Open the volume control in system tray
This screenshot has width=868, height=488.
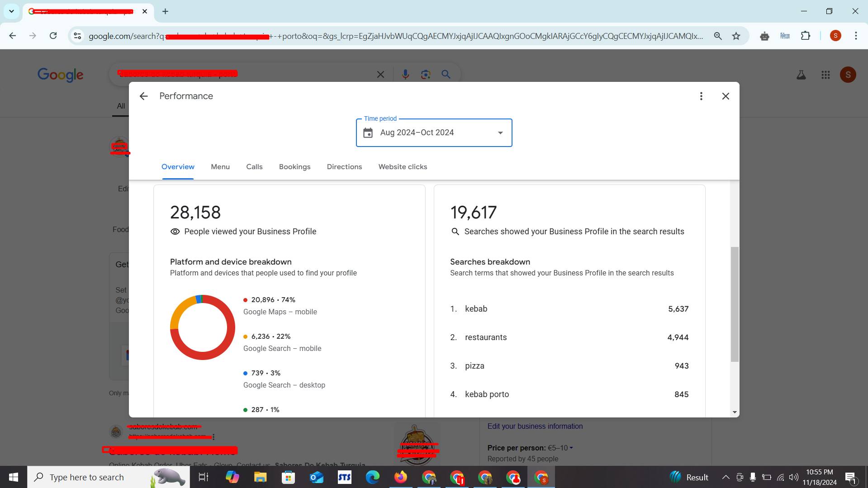pos(794,477)
